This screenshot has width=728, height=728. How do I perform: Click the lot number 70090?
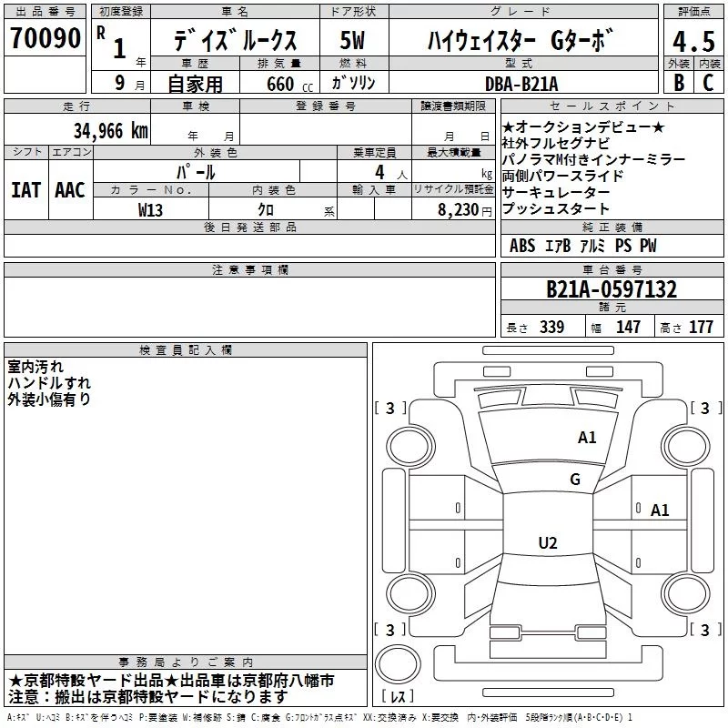[45, 37]
